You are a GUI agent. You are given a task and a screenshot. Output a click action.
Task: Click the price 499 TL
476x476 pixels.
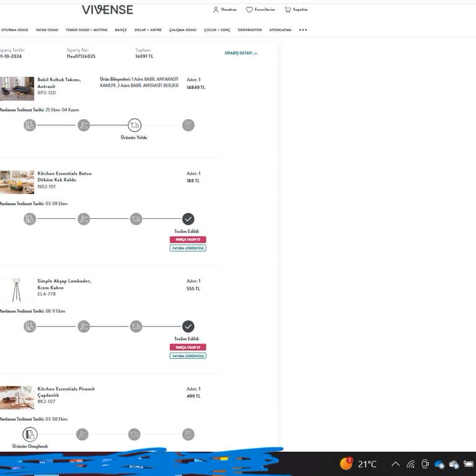click(x=193, y=396)
